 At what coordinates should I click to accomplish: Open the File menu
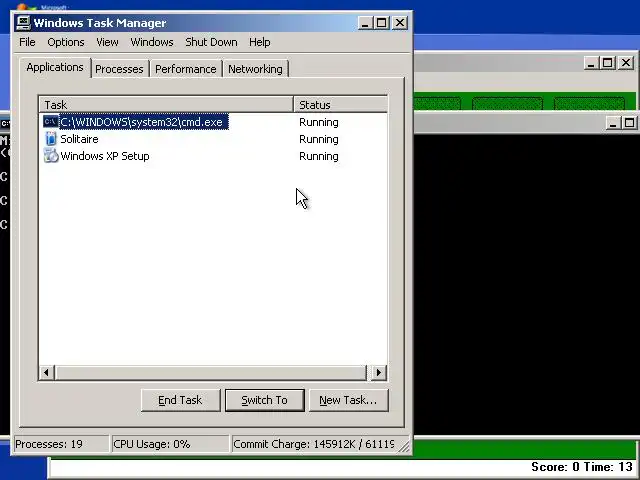tap(27, 42)
